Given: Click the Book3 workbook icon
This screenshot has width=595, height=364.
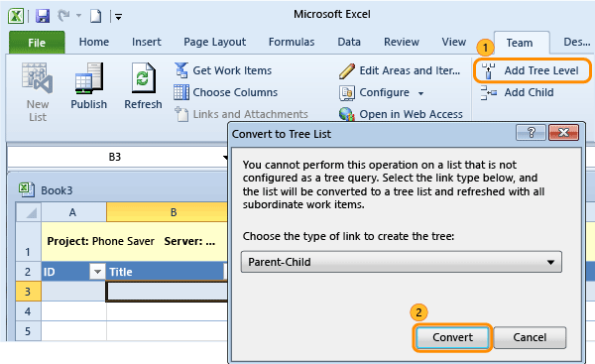Looking at the screenshot, I should pyautogui.click(x=27, y=189).
